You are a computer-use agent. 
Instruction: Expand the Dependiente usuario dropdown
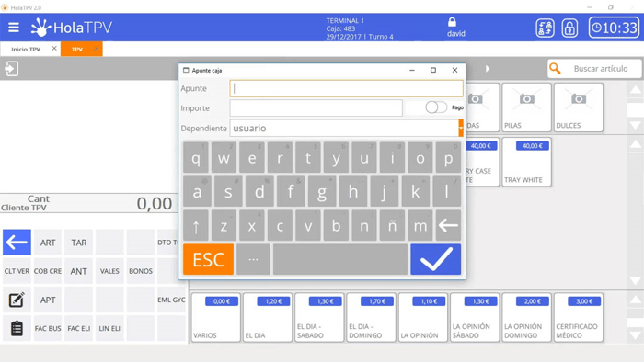pos(461,129)
